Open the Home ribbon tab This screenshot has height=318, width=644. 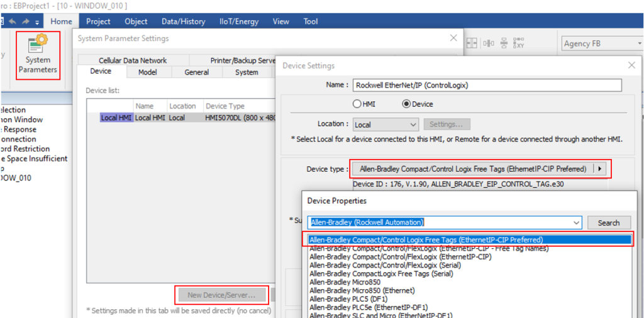(x=61, y=21)
